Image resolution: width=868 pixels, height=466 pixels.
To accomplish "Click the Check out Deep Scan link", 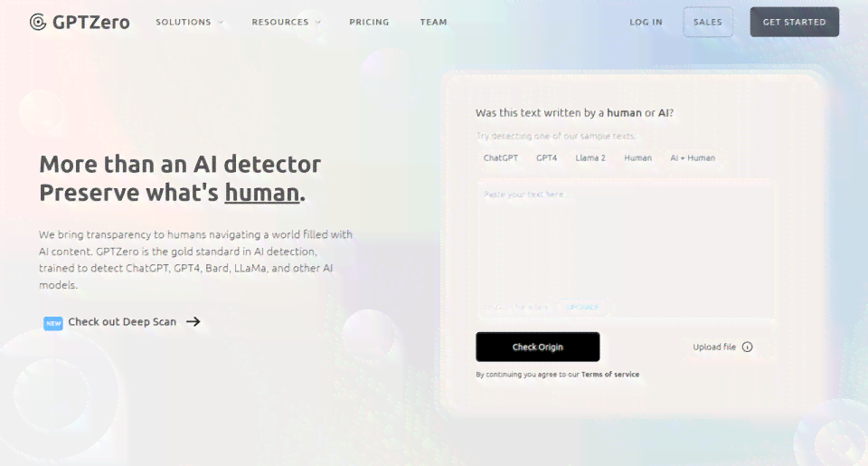I will 122,322.
